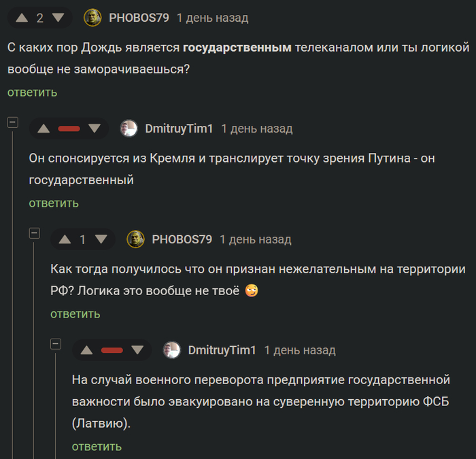
Task: Downvote DmitruyTim1's comment about Латвию
Action: tap(137, 350)
